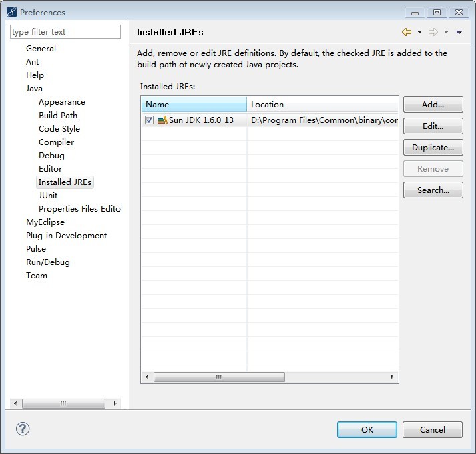Image resolution: width=476 pixels, height=454 pixels.
Task: Open Properties Files Editor preferences
Action: pos(79,209)
